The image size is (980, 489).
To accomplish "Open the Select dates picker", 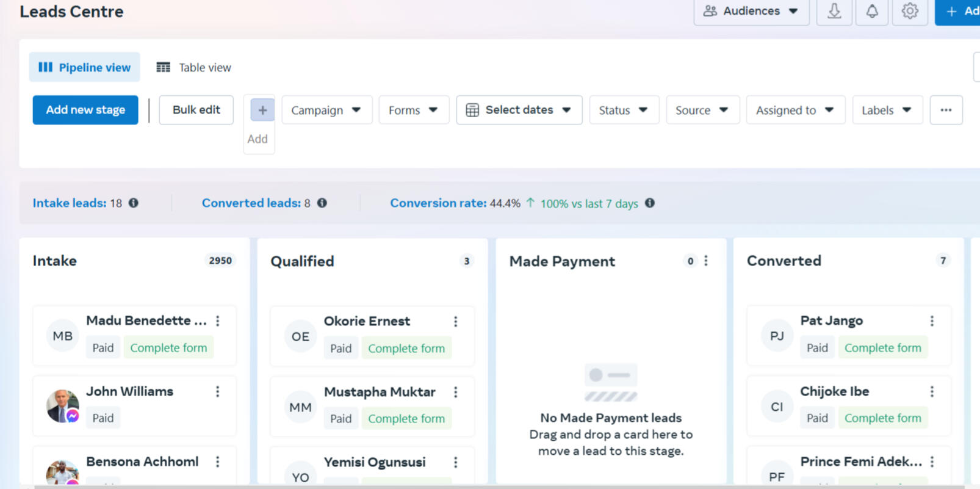I will 519,110.
